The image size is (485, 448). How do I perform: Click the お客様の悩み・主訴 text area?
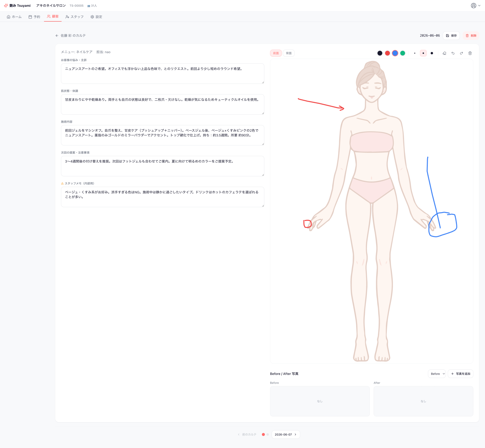click(162, 74)
